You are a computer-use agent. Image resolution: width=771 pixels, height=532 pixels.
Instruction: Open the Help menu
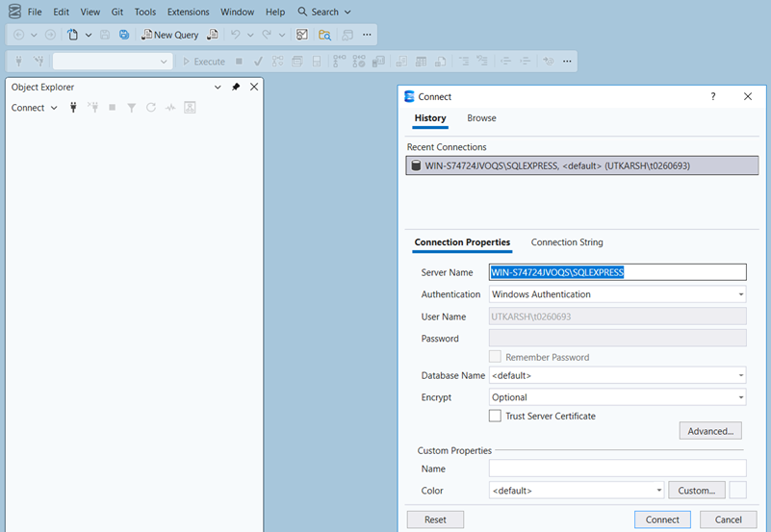[275, 12]
